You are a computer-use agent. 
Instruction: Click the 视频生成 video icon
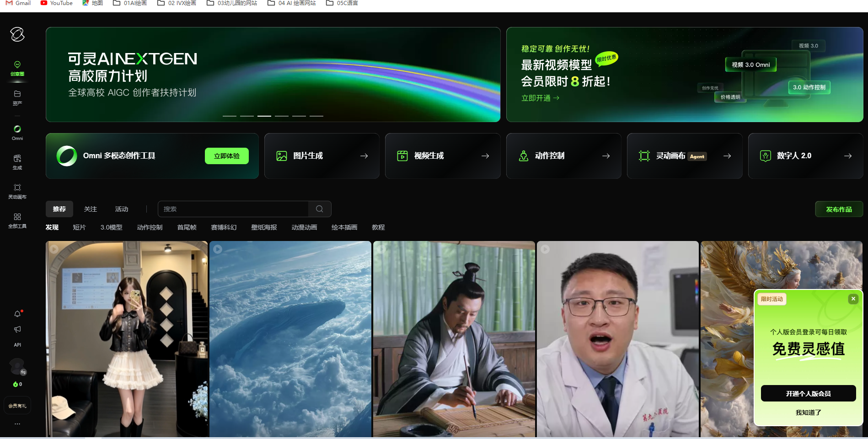click(x=402, y=156)
